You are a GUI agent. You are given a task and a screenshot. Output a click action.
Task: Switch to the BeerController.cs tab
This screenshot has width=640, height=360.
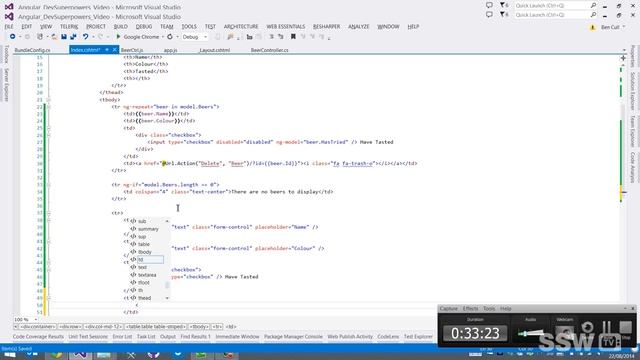(x=269, y=50)
